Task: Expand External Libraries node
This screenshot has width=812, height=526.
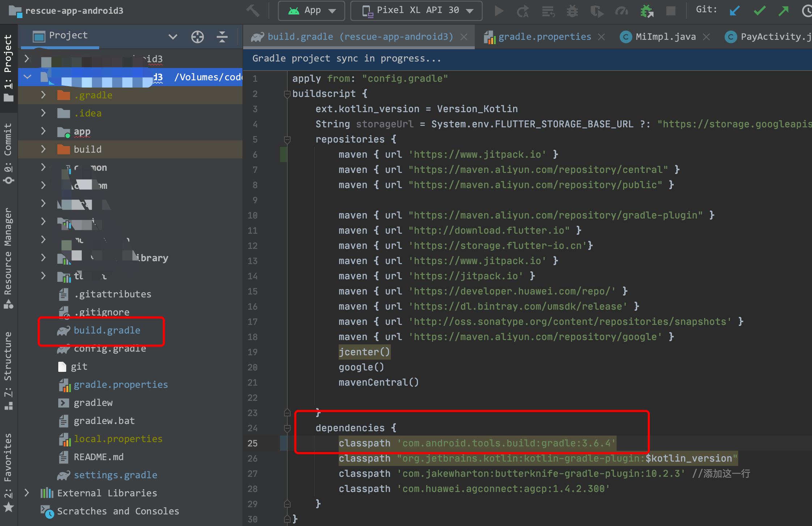Action: pos(26,493)
